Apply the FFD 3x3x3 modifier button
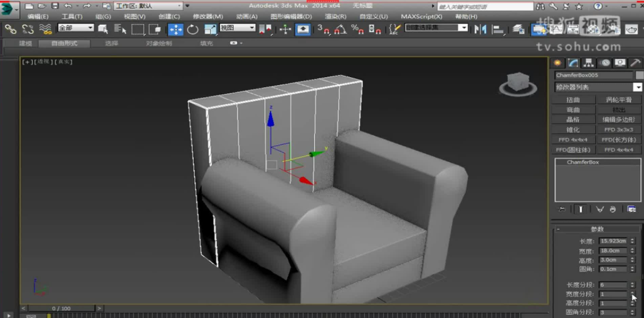 click(x=618, y=129)
